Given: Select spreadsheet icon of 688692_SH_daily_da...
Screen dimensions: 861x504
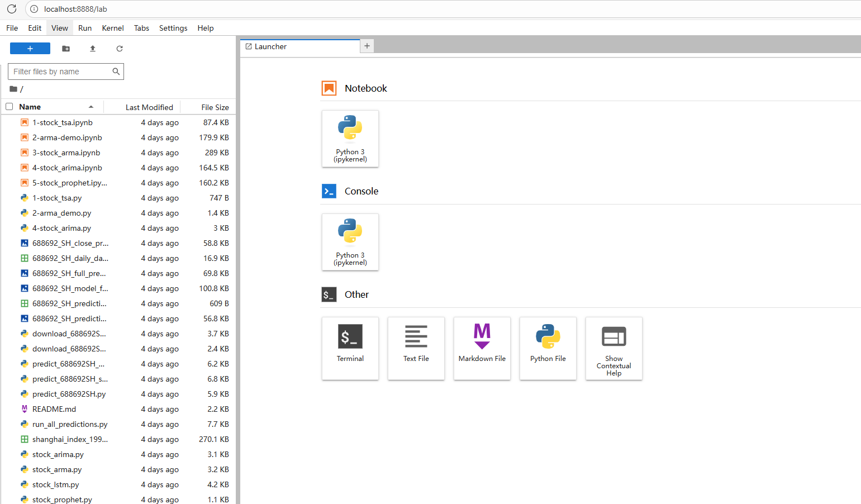Looking at the screenshot, I should pyautogui.click(x=25, y=258).
